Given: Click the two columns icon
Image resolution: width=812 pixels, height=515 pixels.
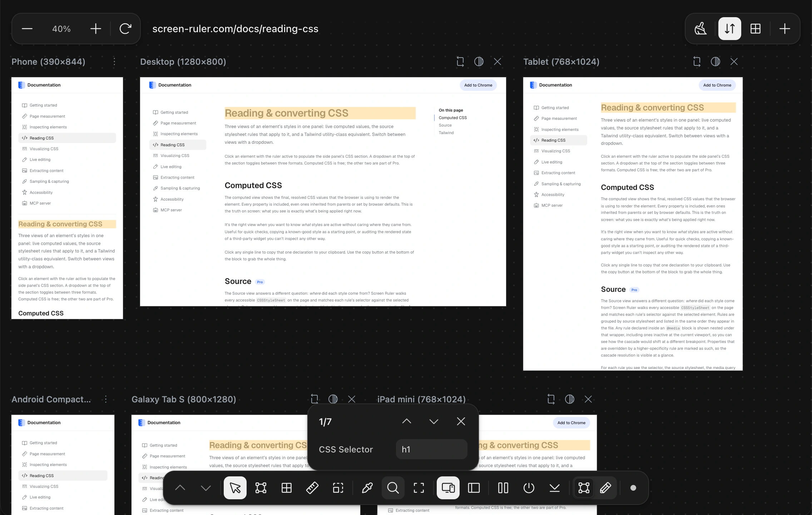Looking at the screenshot, I should [x=503, y=488].
